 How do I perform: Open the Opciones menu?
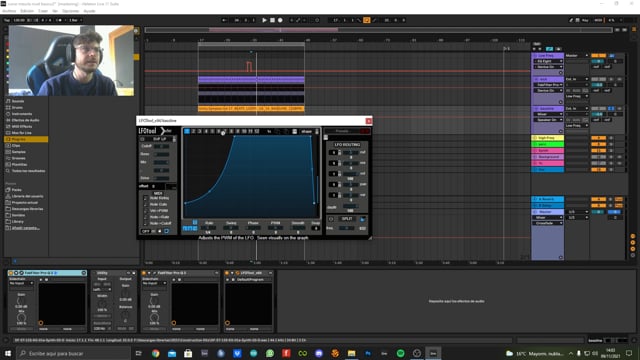[x=71, y=11]
